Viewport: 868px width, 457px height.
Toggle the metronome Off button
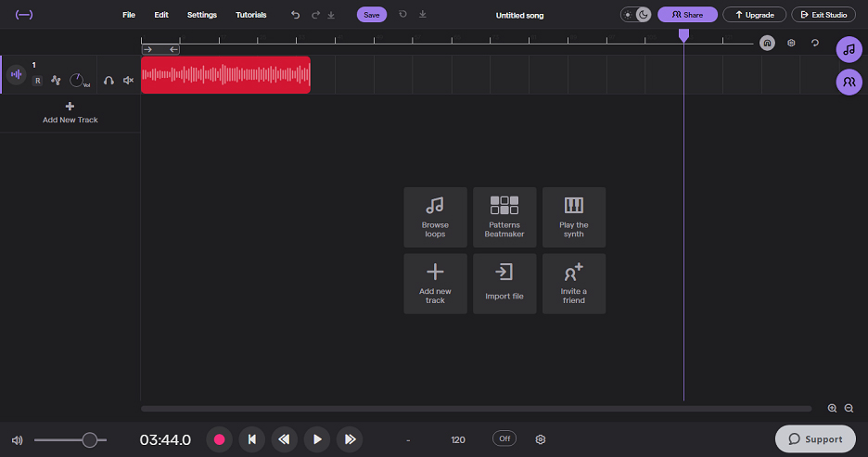(504, 438)
